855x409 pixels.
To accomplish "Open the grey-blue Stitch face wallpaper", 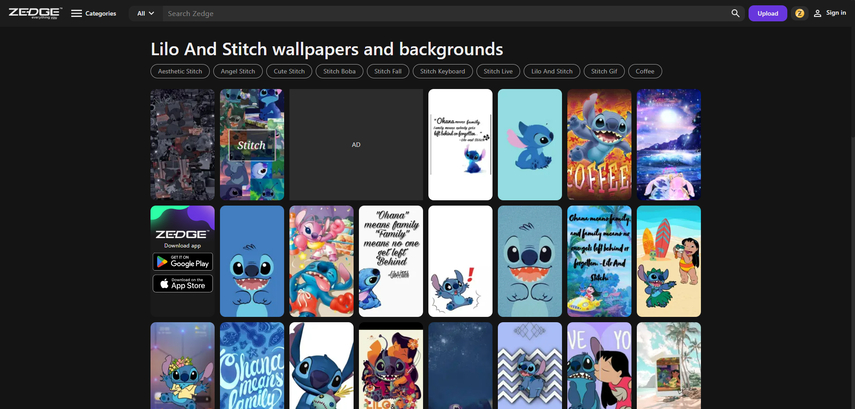I will click(x=529, y=261).
